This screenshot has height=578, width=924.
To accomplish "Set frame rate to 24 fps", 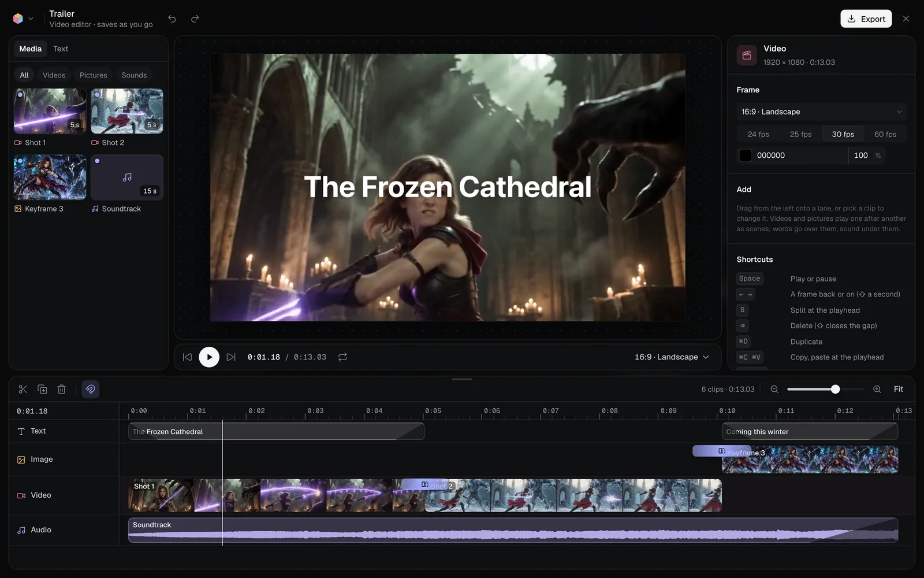I will pos(758,134).
